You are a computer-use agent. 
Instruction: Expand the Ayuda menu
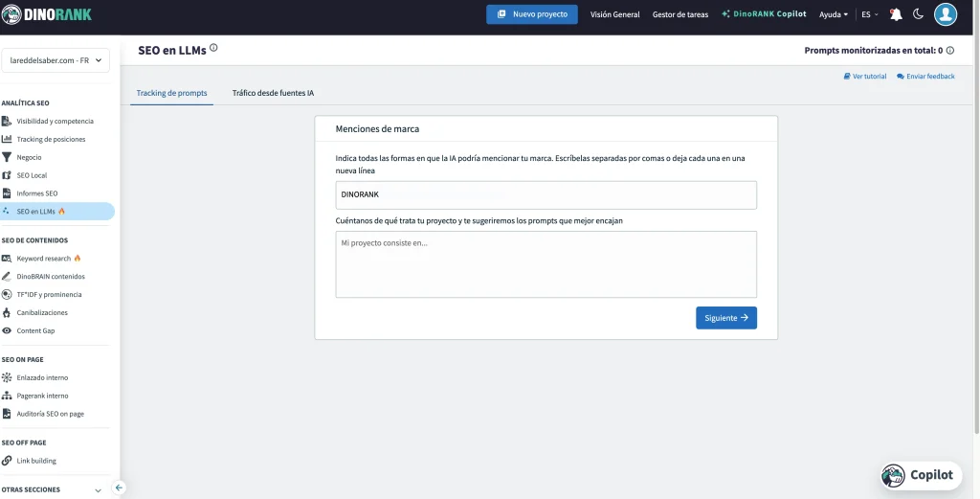tap(833, 14)
